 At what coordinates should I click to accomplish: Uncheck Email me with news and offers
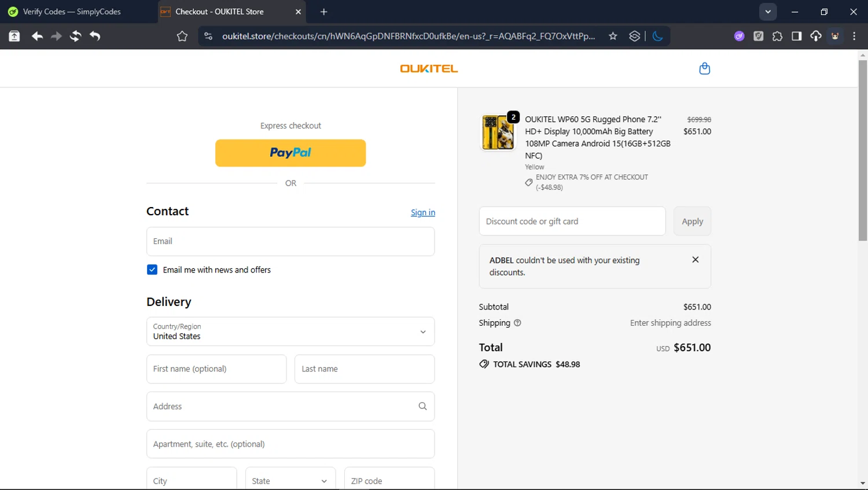pos(152,270)
